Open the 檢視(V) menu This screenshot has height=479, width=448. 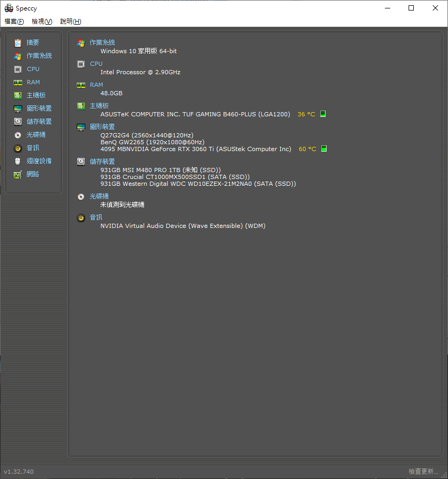tap(42, 22)
